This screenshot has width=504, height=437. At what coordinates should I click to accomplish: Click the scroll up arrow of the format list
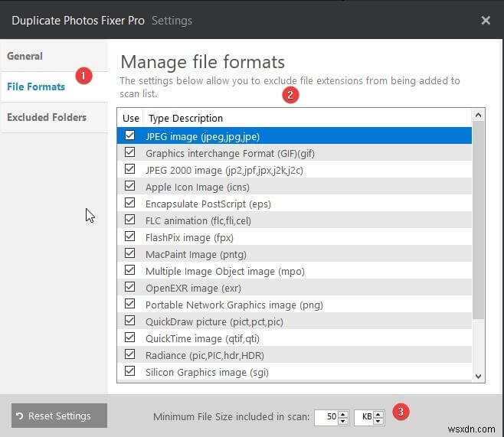(479, 116)
